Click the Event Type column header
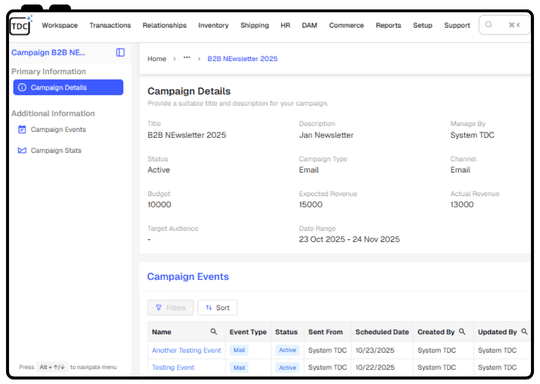The width and height of the screenshot is (540, 384). click(x=248, y=332)
